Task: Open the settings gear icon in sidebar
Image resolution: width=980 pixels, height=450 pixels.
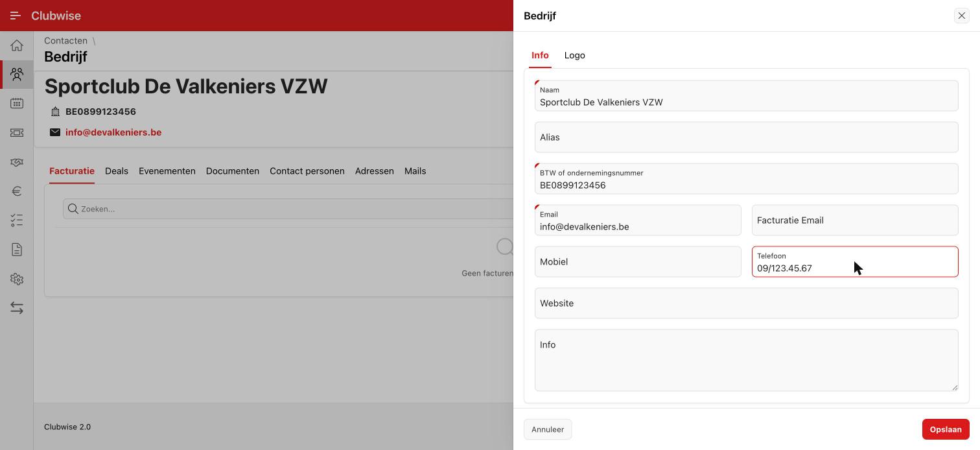Action: (x=17, y=279)
